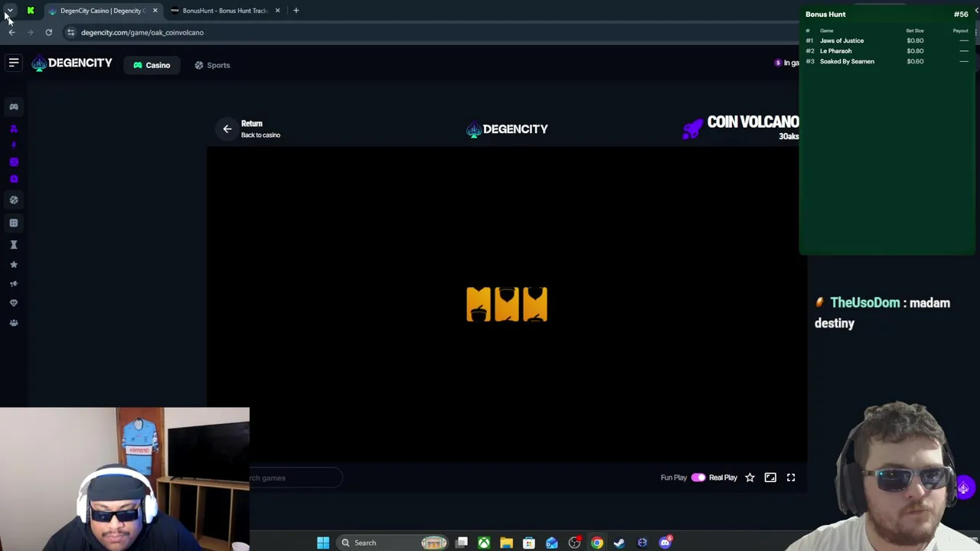Enter fullscreen mode for the game

coord(791,478)
